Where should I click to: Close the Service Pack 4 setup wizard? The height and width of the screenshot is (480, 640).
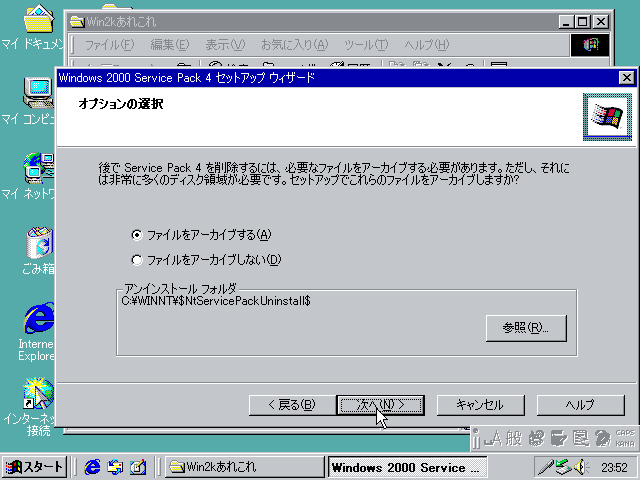pos(627,77)
